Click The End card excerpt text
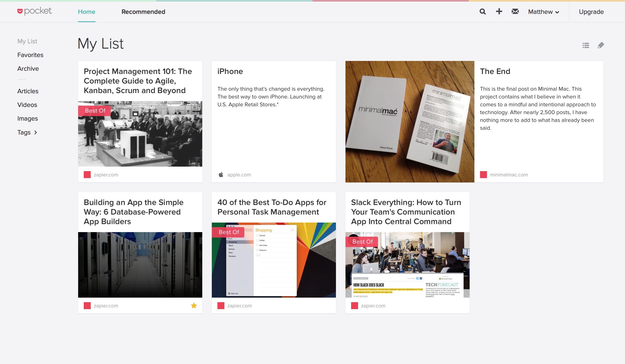The image size is (625, 364). click(x=538, y=108)
